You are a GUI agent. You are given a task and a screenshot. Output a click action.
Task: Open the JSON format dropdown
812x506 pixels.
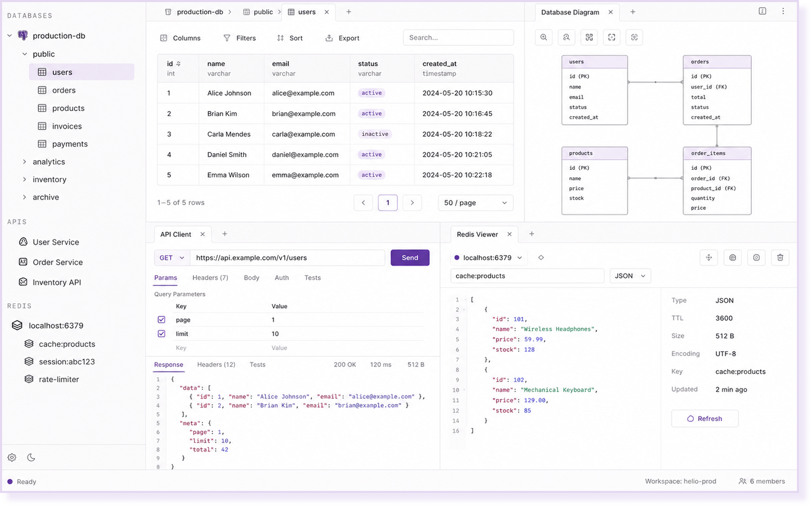pyautogui.click(x=630, y=276)
